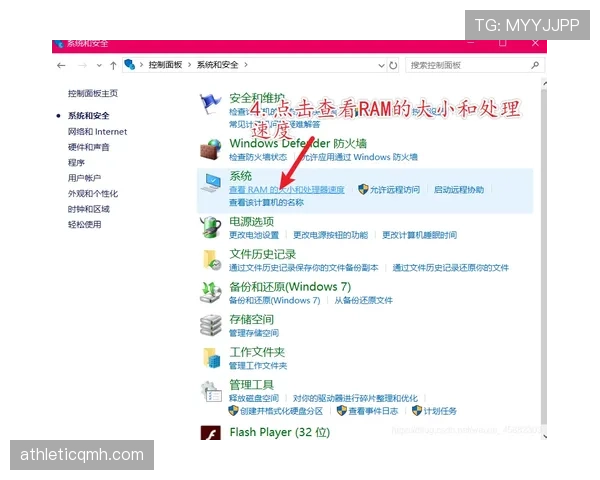The image size is (600, 480).
Task: Click 允许远程访问 link
Action: [395, 189]
